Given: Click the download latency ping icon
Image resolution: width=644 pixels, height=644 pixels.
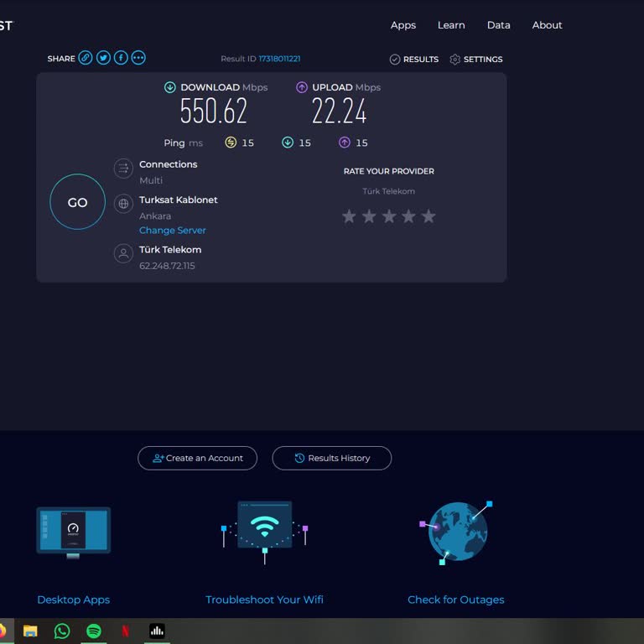Looking at the screenshot, I should tap(288, 143).
